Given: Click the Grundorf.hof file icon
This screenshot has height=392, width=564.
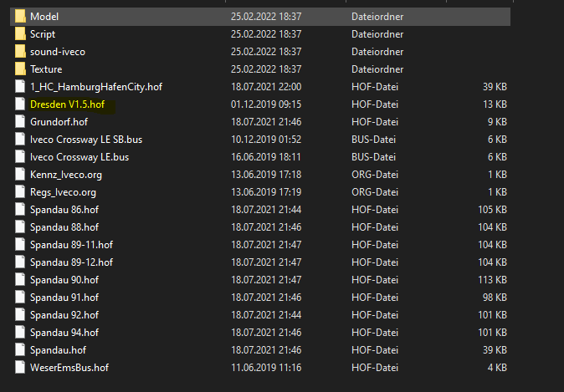Looking at the screenshot, I should coord(20,121).
